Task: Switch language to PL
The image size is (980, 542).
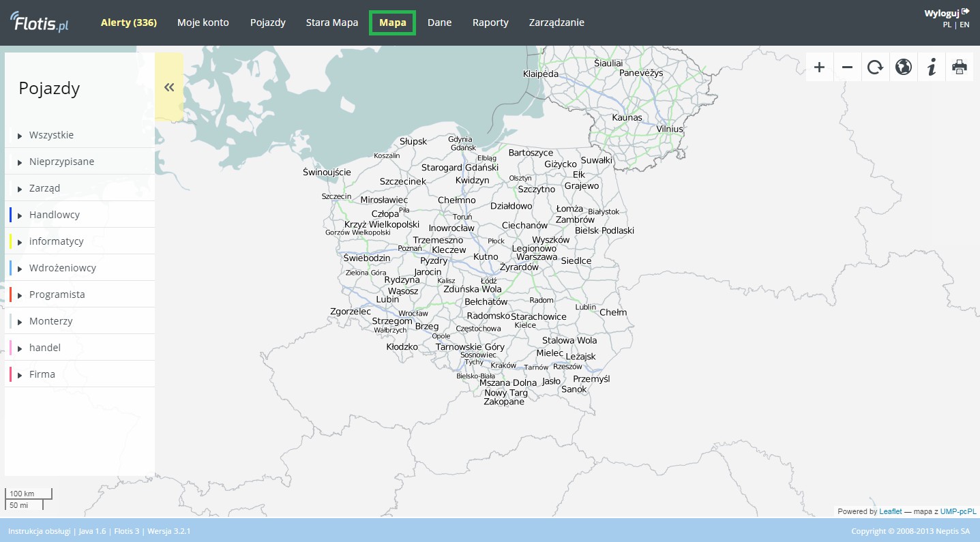Action: (x=947, y=25)
